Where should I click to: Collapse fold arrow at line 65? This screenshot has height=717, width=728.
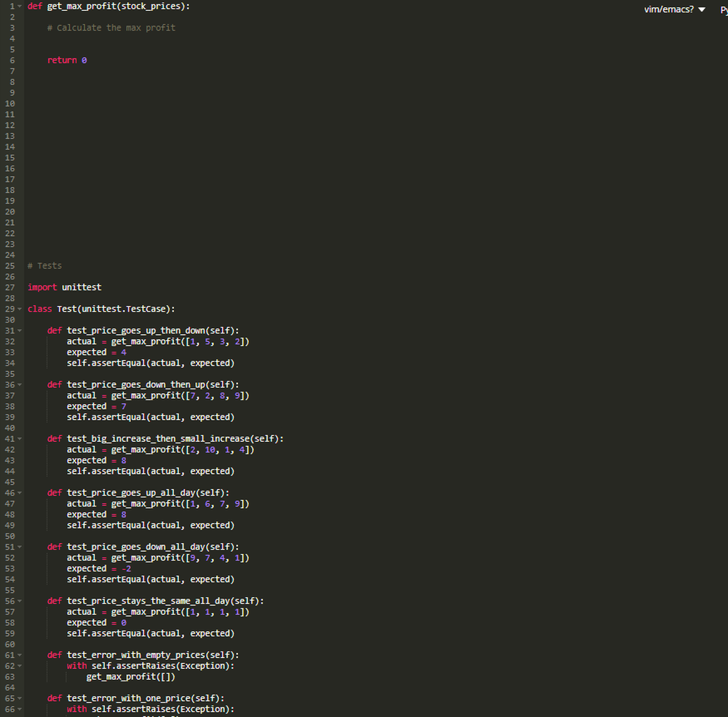click(x=20, y=698)
